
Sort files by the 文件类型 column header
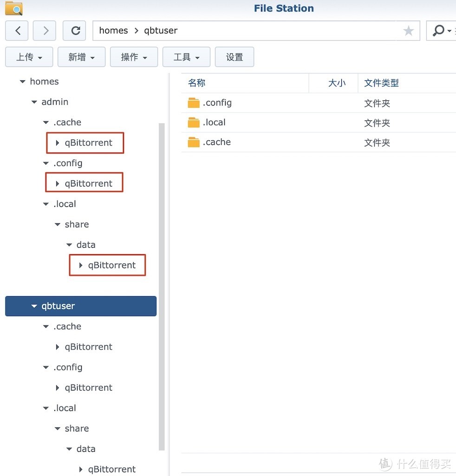[x=381, y=83]
